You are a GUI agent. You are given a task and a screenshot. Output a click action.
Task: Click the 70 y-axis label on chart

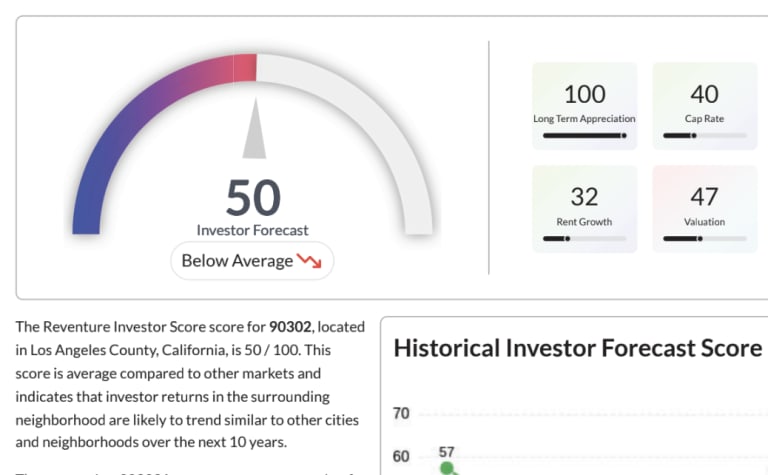coord(401,413)
